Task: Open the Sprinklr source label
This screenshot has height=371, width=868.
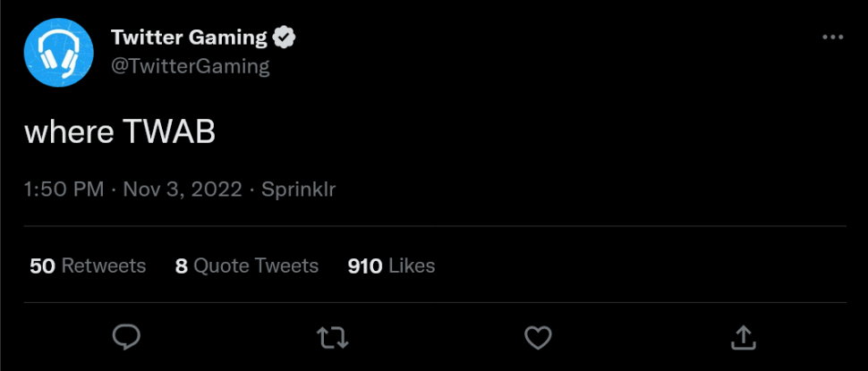Action: (298, 190)
